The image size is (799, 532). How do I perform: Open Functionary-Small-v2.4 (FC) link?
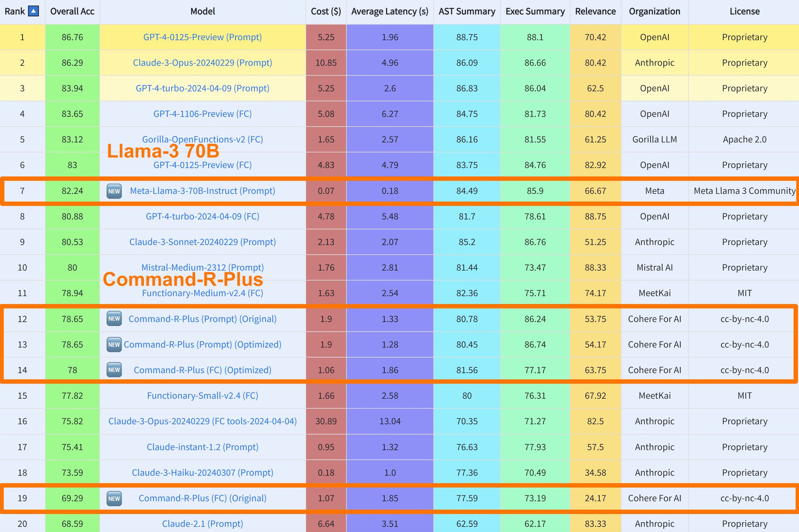pos(202,395)
